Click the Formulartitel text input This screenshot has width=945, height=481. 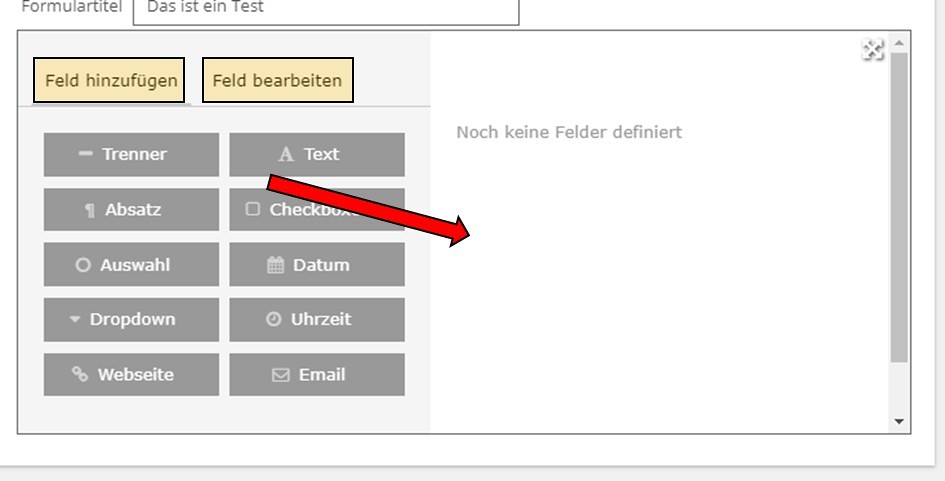pyautogui.click(x=326, y=9)
